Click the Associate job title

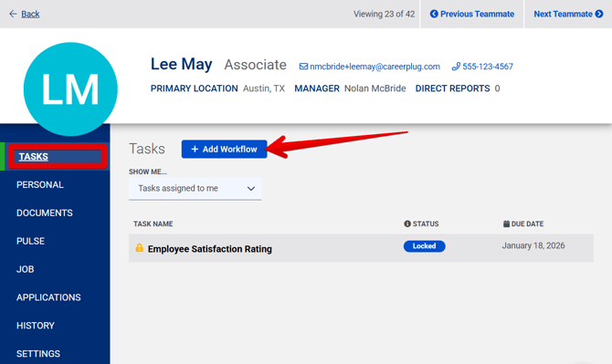click(255, 65)
